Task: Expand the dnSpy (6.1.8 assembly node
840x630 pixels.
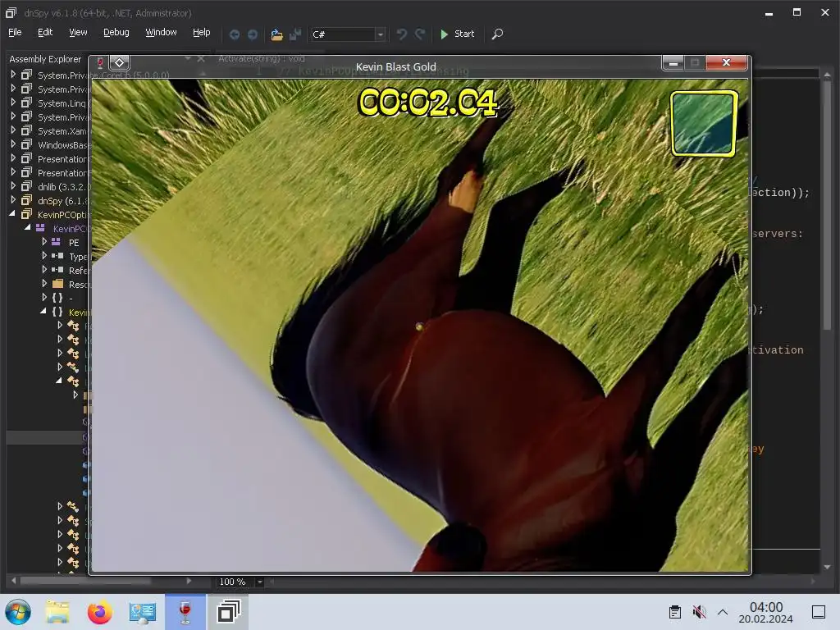Action: (13, 200)
